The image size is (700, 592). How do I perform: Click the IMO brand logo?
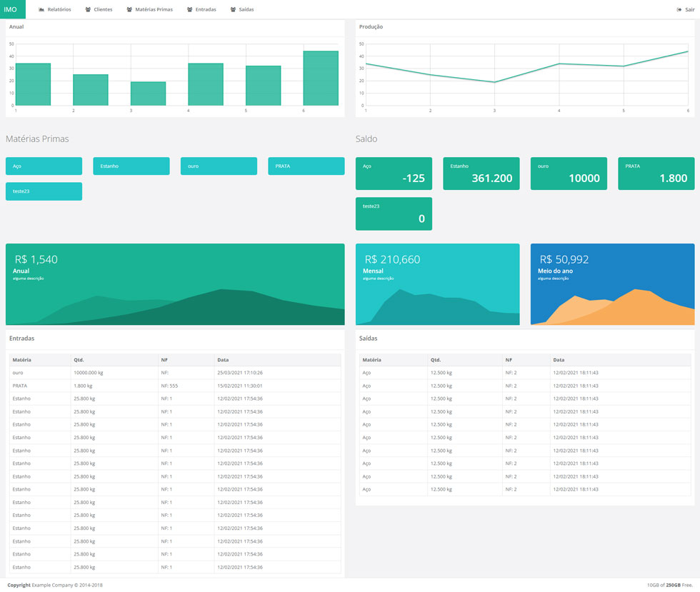coord(11,9)
